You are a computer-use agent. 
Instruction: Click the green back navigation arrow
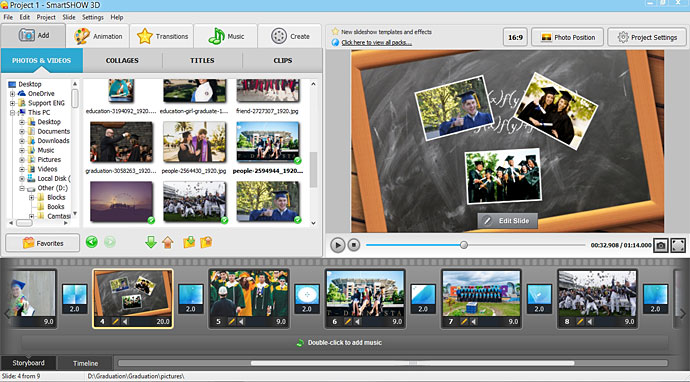[92, 242]
